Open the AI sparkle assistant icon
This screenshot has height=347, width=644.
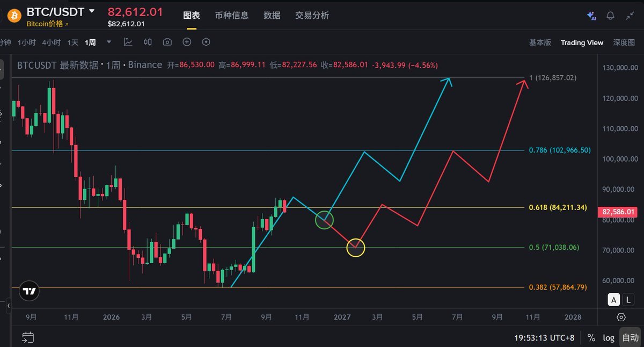point(591,16)
